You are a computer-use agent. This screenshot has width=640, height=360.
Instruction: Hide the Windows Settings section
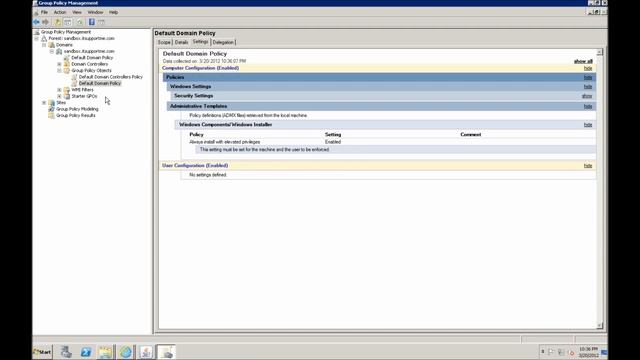[x=588, y=87]
